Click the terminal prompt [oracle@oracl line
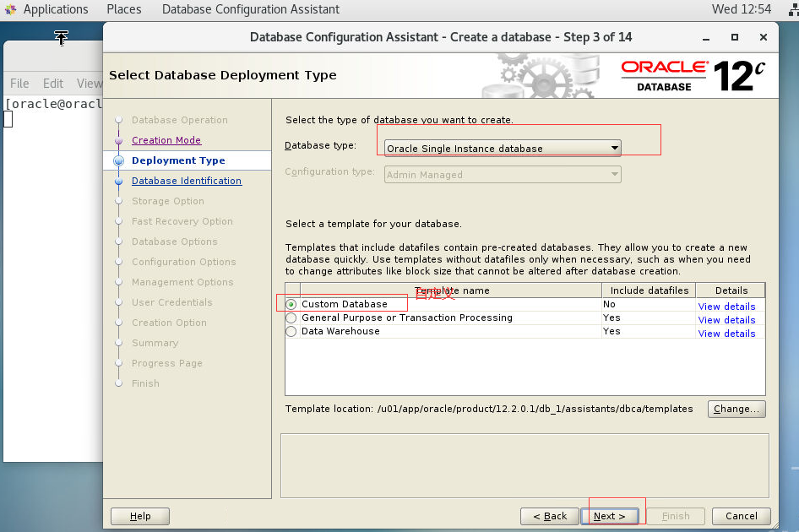Screen dimensions: 799x532 coord(53,104)
